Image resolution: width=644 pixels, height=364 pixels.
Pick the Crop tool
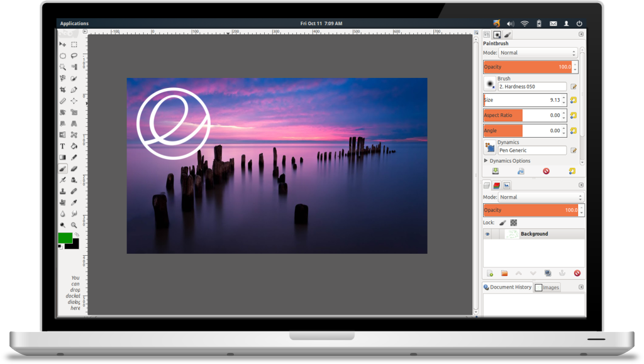click(63, 89)
